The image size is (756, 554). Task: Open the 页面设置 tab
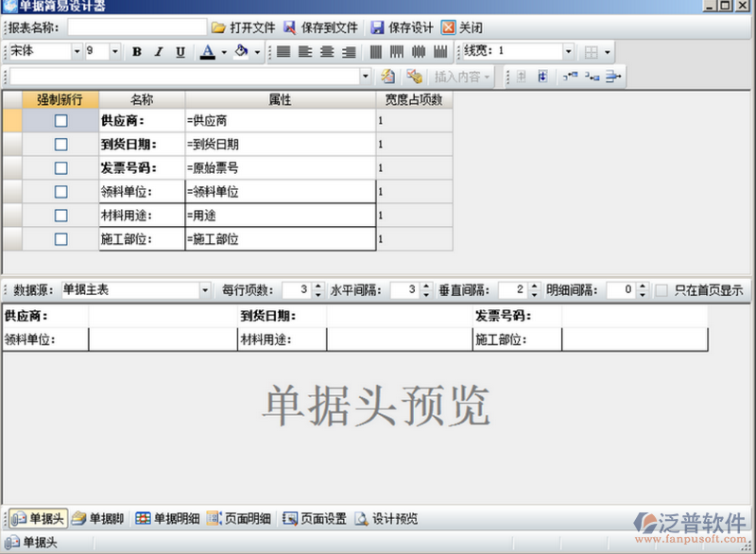tap(315, 519)
